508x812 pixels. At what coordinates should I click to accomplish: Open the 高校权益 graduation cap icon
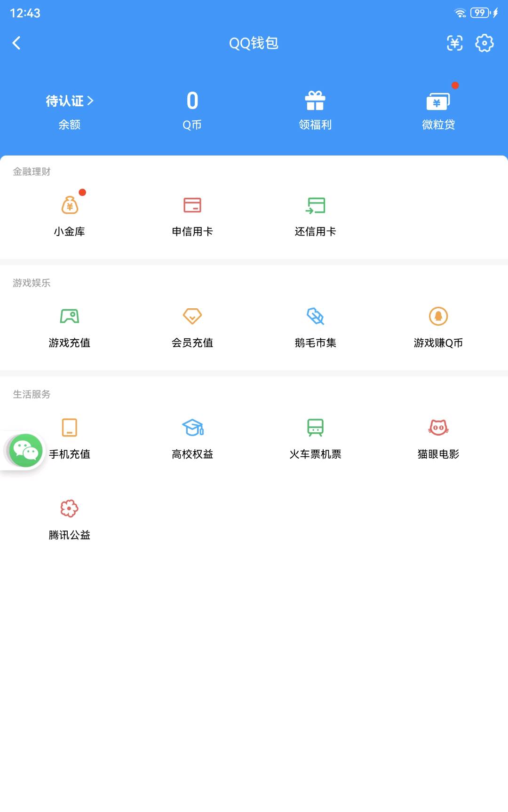[x=192, y=428]
